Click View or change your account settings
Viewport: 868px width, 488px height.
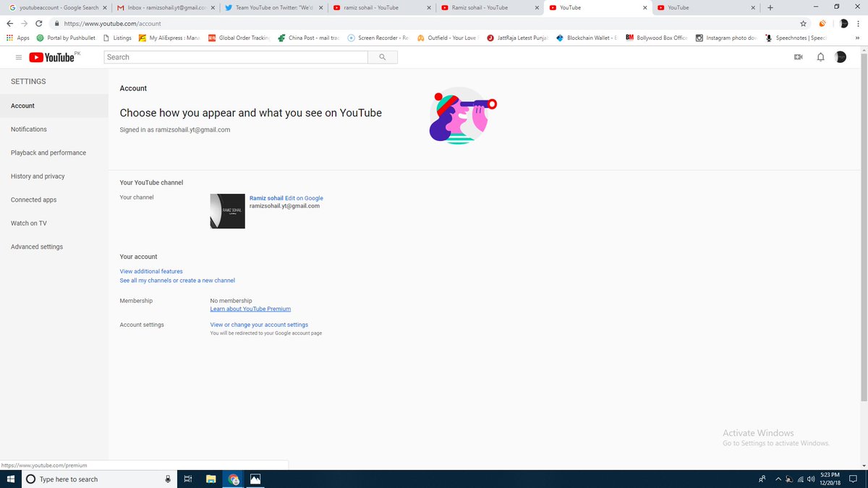[x=259, y=325]
